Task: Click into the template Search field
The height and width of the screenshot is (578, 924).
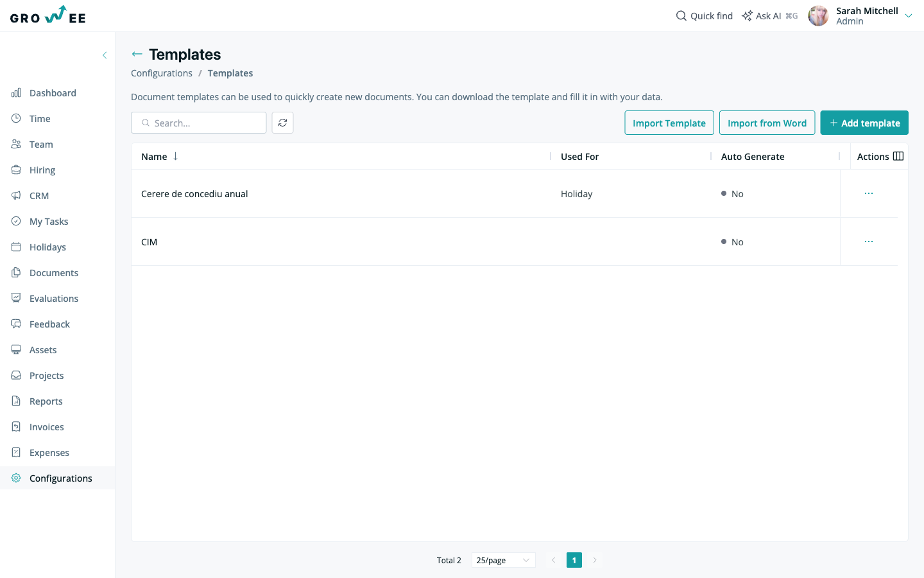Action: [199, 123]
